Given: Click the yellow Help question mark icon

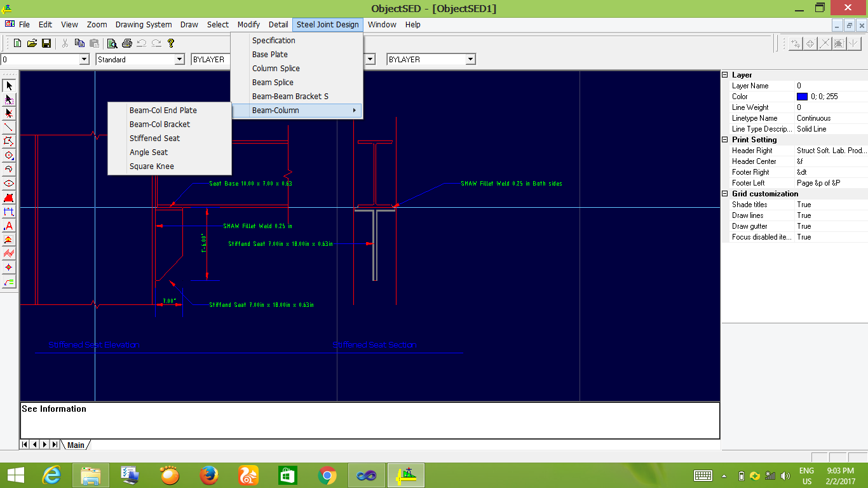Looking at the screenshot, I should 170,43.
